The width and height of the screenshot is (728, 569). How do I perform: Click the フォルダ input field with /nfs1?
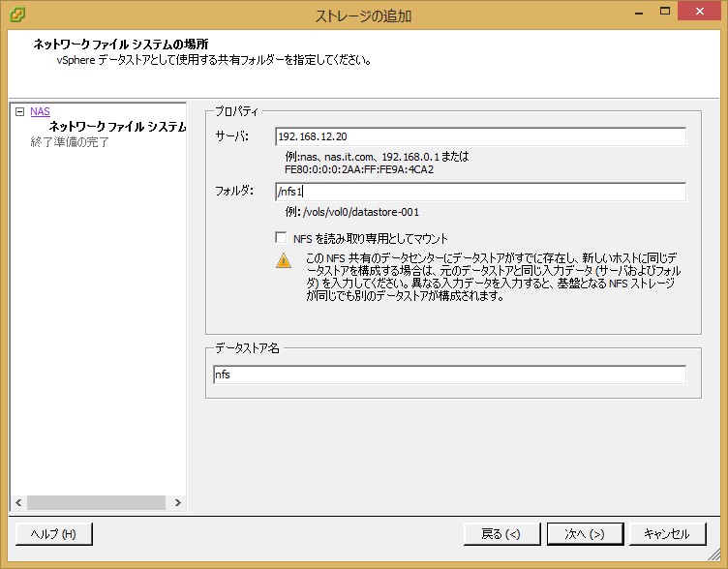click(480, 192)
